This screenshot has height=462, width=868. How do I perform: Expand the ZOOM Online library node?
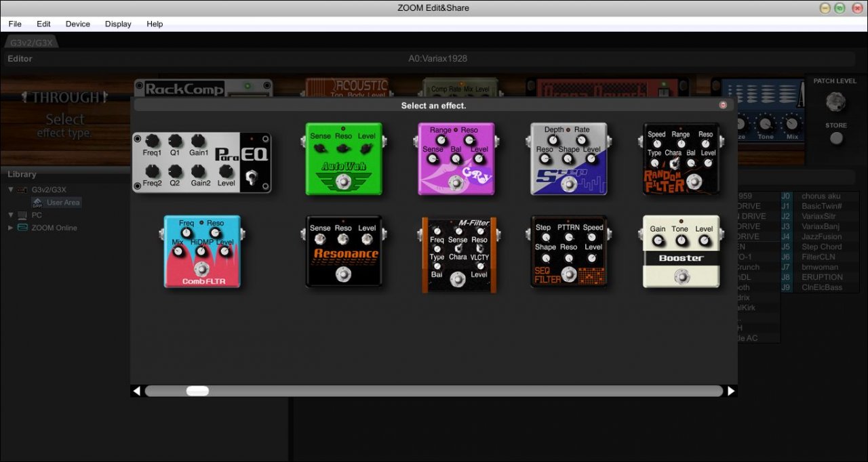pos(11,228)
